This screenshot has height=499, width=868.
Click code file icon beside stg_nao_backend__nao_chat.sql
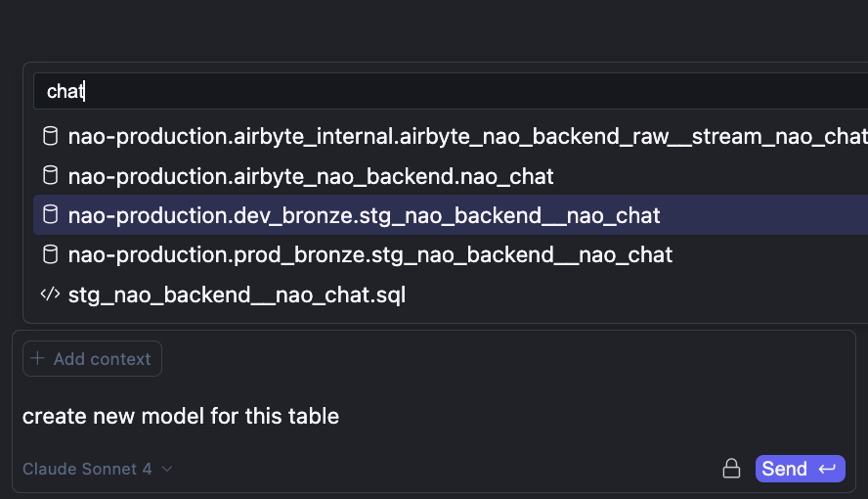tap(50, 294)
